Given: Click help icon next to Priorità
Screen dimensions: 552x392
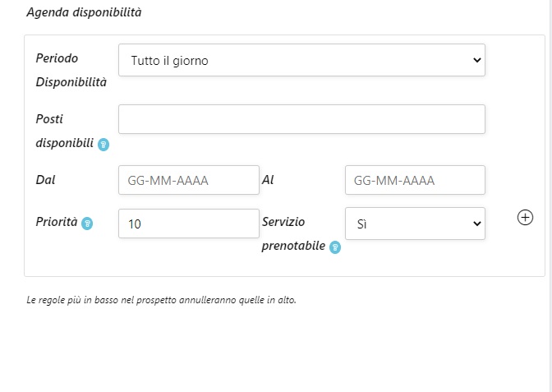Looking at the screenshot, I should click(87, 223).
